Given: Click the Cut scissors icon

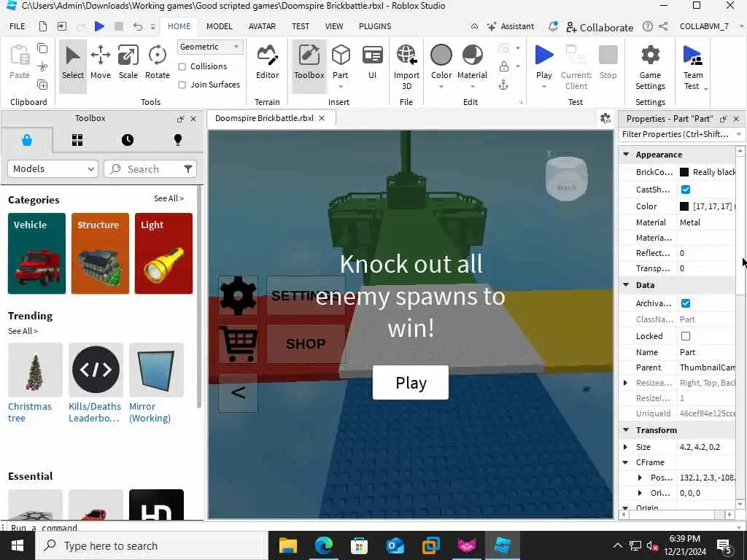Looking at the screenshot, I should (42, 66).
